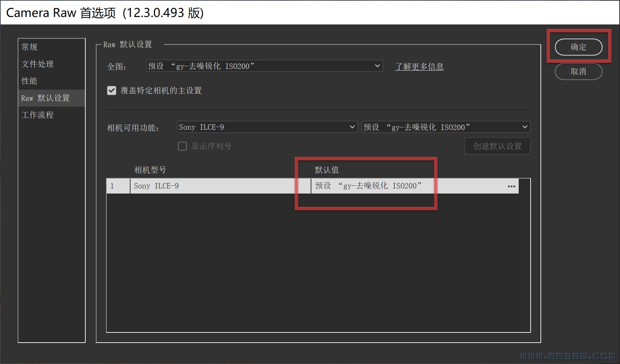Click the 创建默认设置 button

pos(497,146)
